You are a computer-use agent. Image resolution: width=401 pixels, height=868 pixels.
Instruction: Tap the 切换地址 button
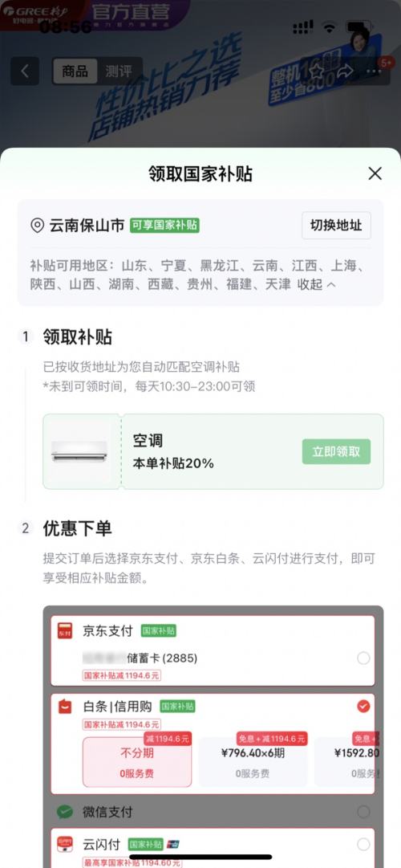point(336,226)
